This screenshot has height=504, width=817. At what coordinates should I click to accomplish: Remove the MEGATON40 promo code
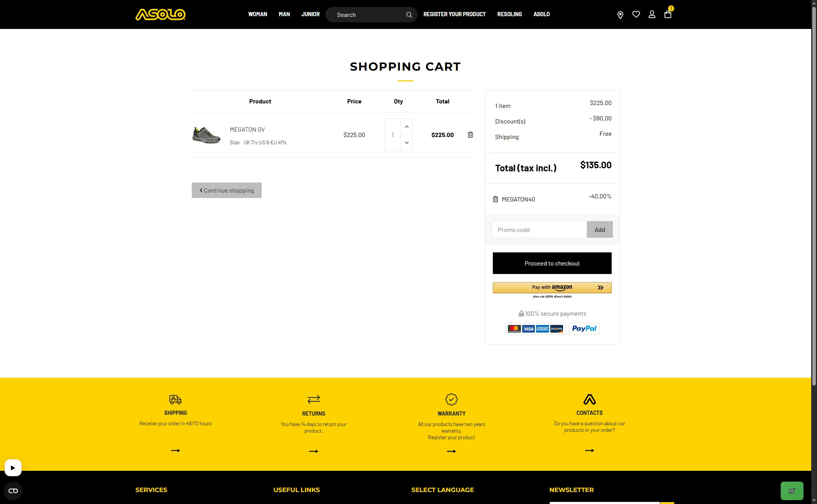click(x=496, y=199)
